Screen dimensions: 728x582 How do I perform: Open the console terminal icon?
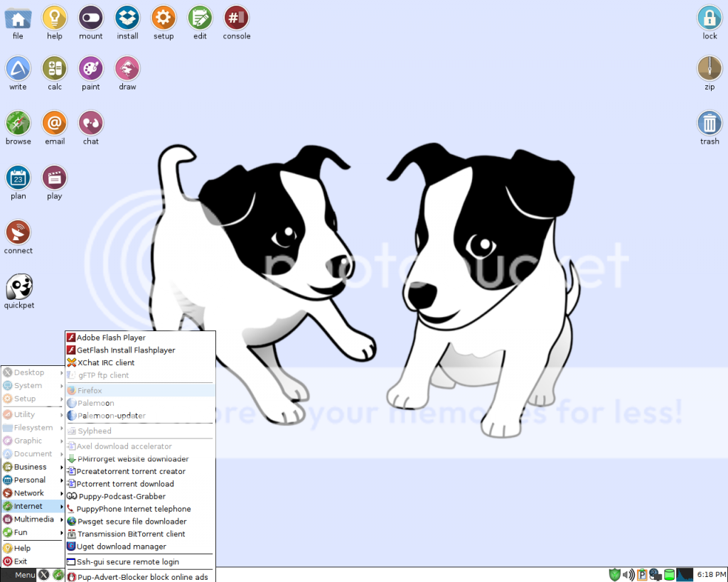236,18
